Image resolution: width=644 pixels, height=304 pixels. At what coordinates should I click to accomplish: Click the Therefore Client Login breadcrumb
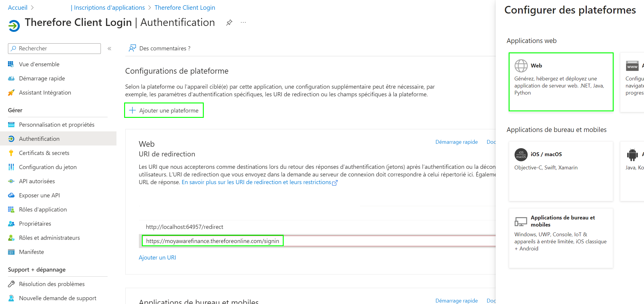(x=185, y=8)
